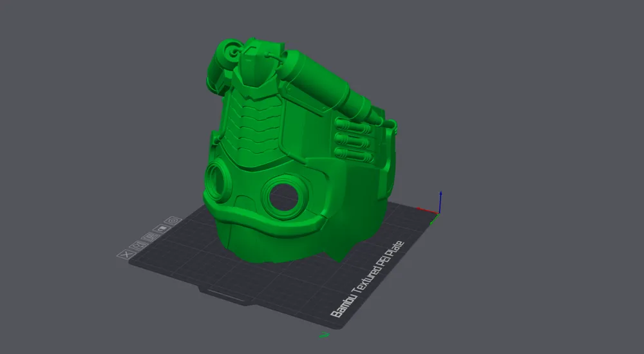The image size is (644, 354).
Task: Open plate settings circular icon
Action: click(173, 221)
